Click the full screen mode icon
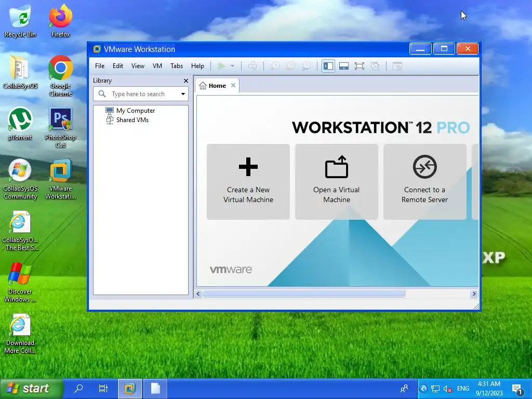This screenshot has height=399, width=532. point(360,66)
